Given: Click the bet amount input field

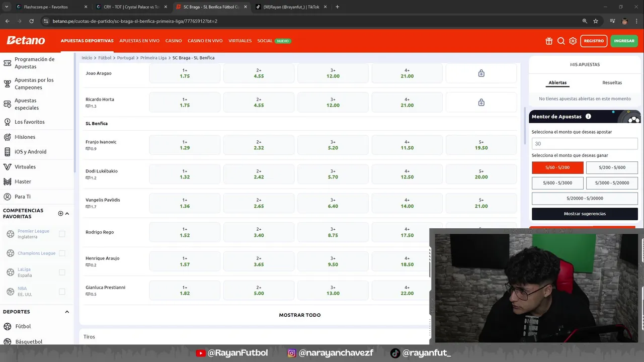Looking at the screenshot, I should click(585, 143).
